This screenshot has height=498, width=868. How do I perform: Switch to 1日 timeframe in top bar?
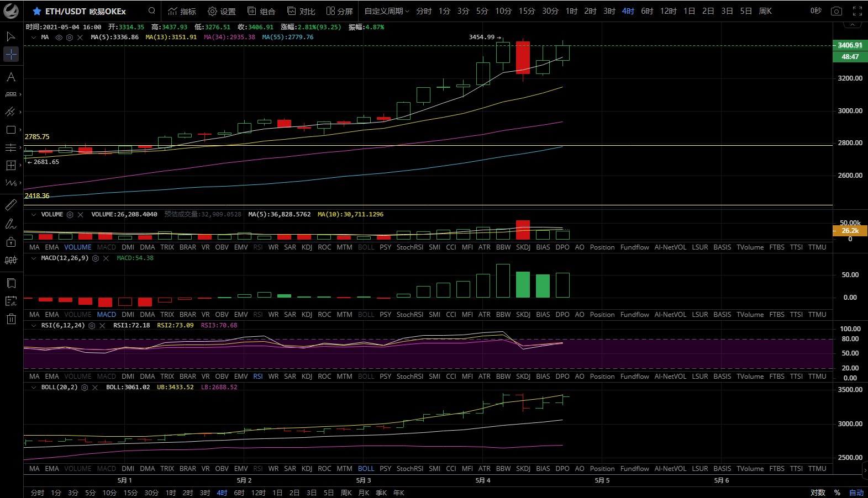coord(689,11)
